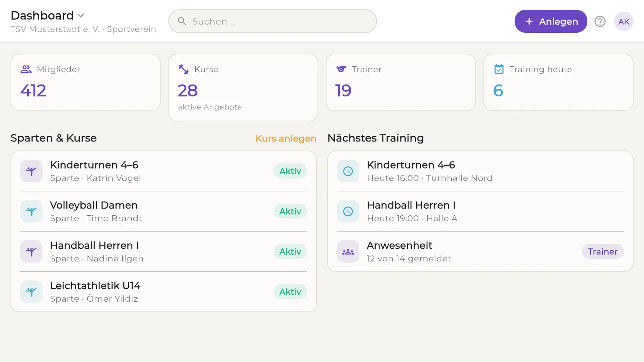
Task: Click the Trainer whistle icon
Action: click(x=341, y=69)
